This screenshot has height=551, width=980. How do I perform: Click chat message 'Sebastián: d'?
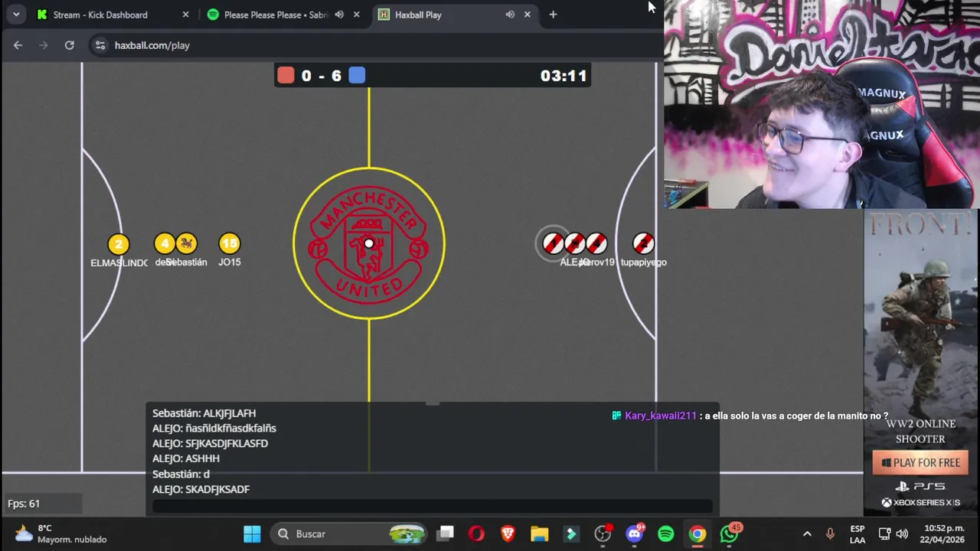181,474
